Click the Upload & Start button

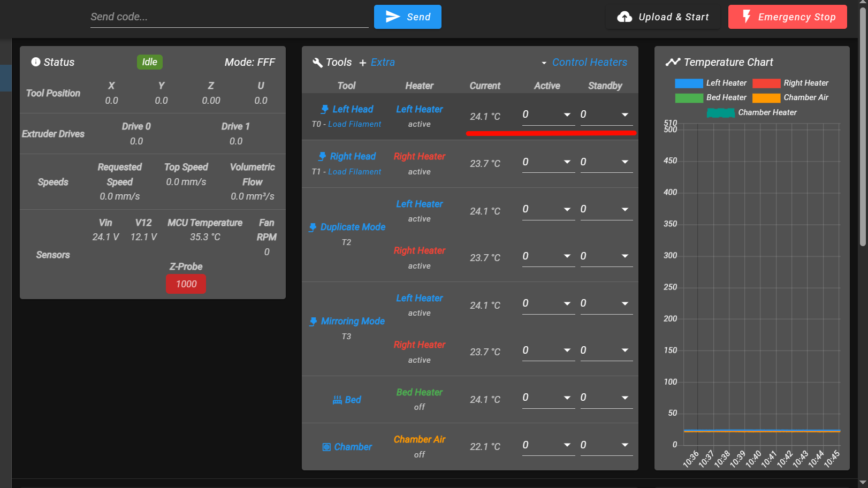click(x=663, y=17)
